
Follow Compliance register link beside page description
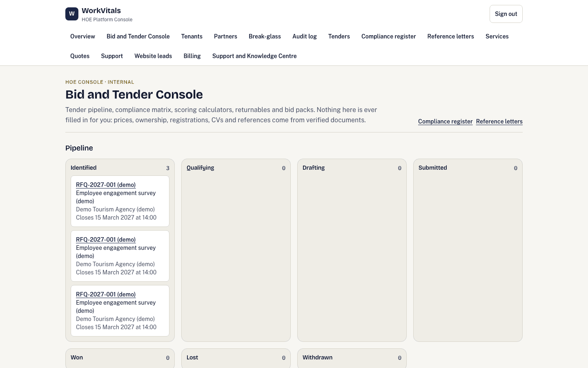(x=445, y=121)
